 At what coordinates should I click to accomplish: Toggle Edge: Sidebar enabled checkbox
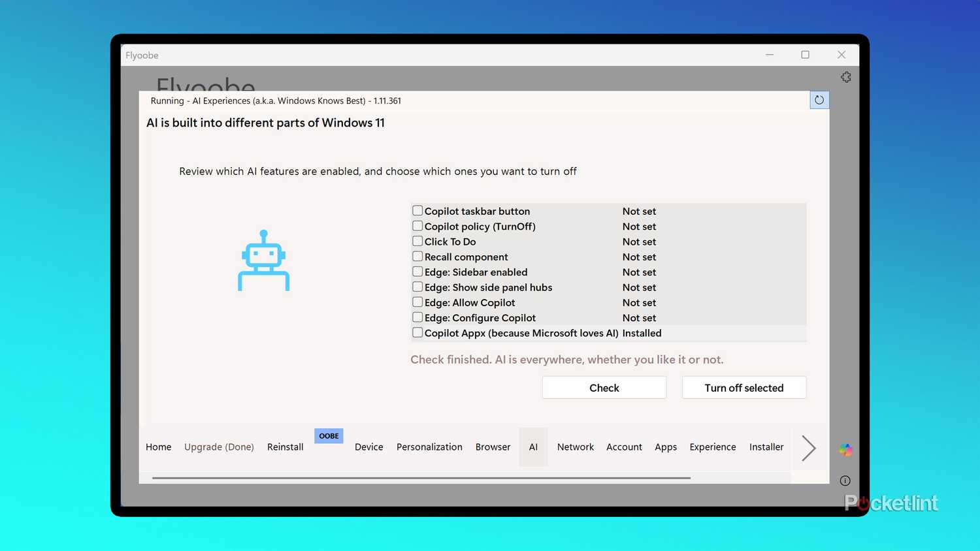417,271
